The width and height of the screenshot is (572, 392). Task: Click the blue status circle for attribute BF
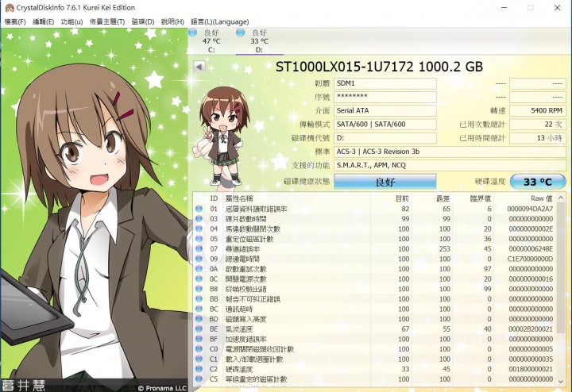tap(199, 339)
